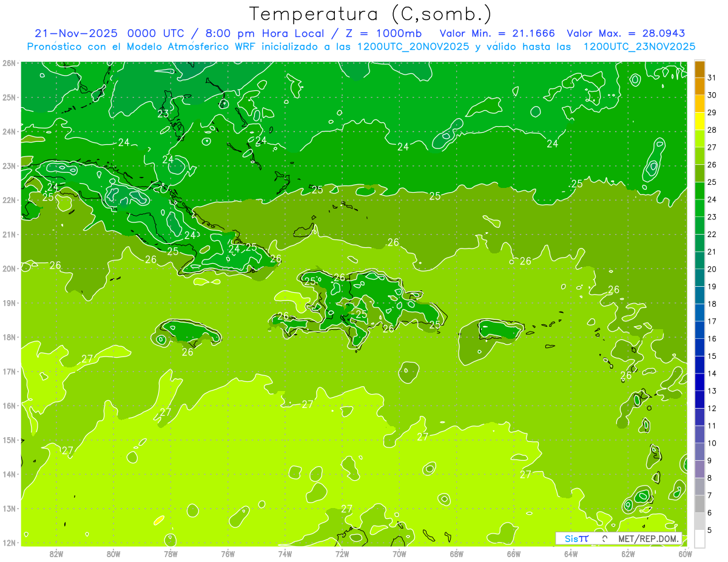Click the 12N latitude axis label
728x562 pixels.
click(8, 543)
